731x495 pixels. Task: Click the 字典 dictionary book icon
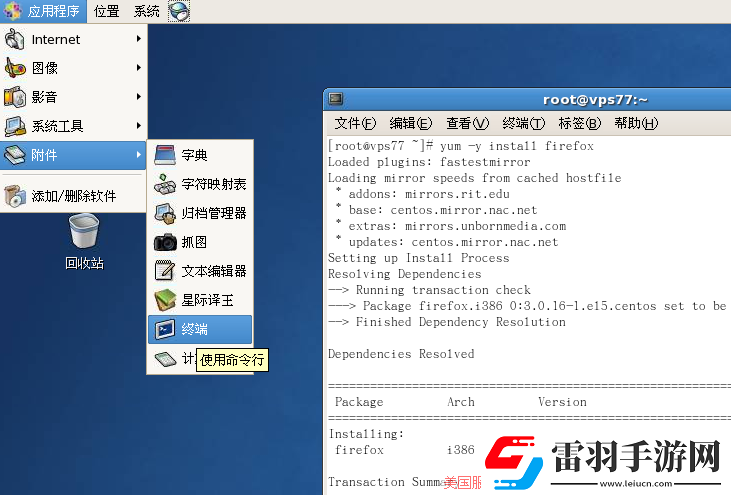pyautogui.click(x=165, y=155)
